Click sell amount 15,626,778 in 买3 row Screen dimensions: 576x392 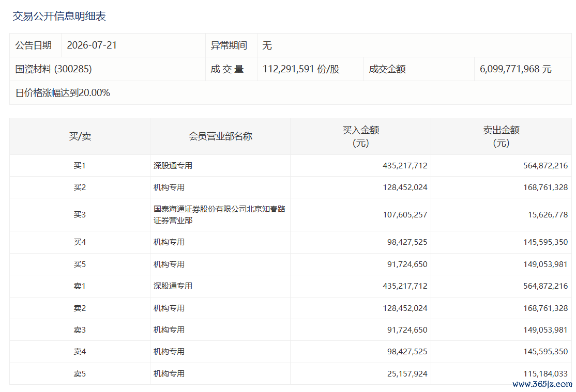pyautogui.click(x=548, y=215)
